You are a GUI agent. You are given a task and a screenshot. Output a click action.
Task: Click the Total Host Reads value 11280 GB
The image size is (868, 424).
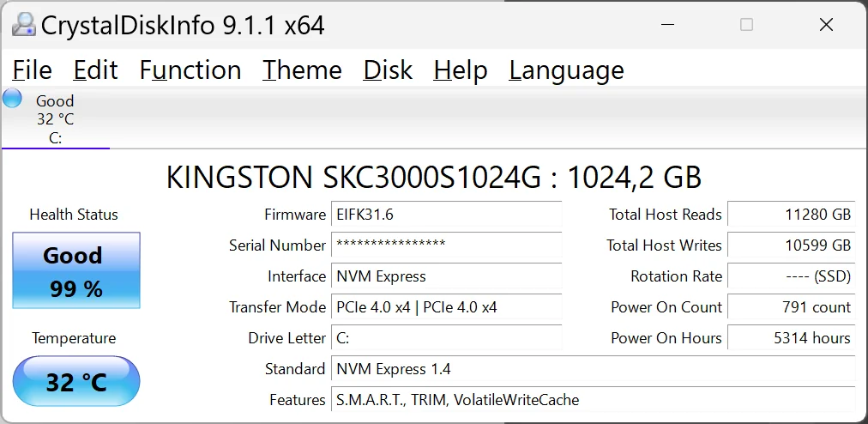(x=791, y=215)
